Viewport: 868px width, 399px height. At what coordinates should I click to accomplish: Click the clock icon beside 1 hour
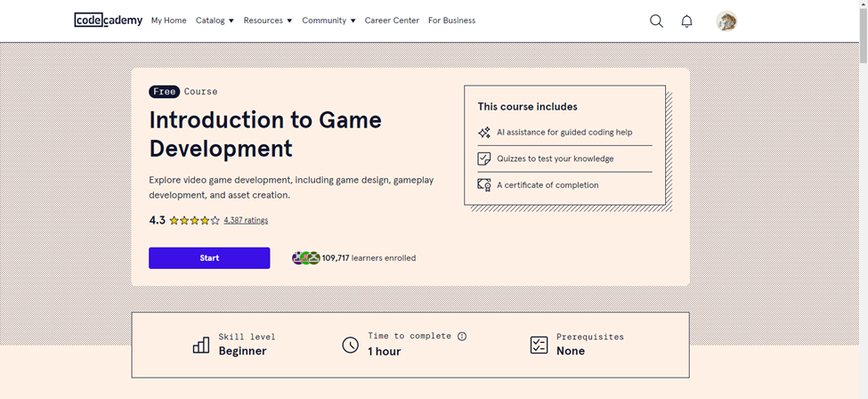click(x=350, y=345)
